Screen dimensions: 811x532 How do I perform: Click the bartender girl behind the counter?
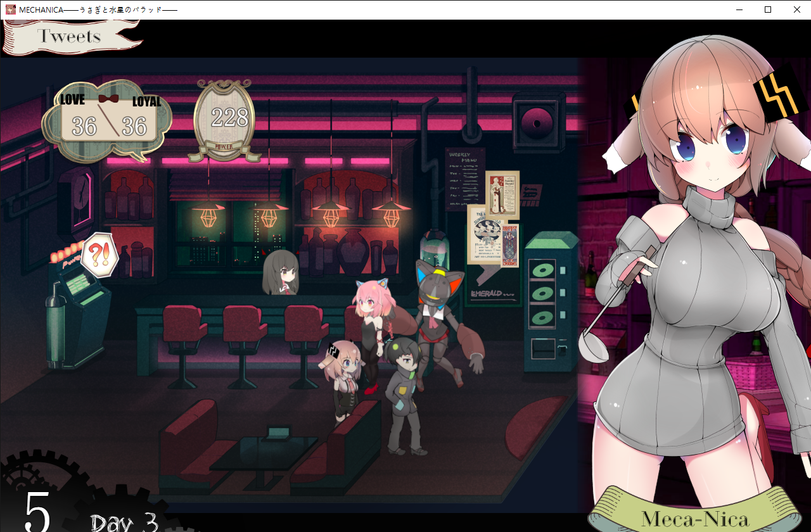tap(281, 272)
